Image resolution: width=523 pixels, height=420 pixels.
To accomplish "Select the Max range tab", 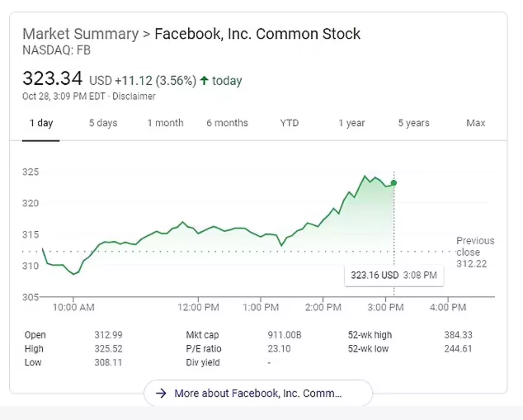I will 476,123.
